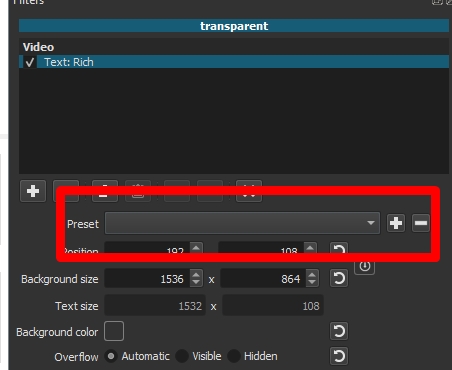This screenshot has width=452, height=370.
Task: Click the Text size label
Action: (77, 306)
